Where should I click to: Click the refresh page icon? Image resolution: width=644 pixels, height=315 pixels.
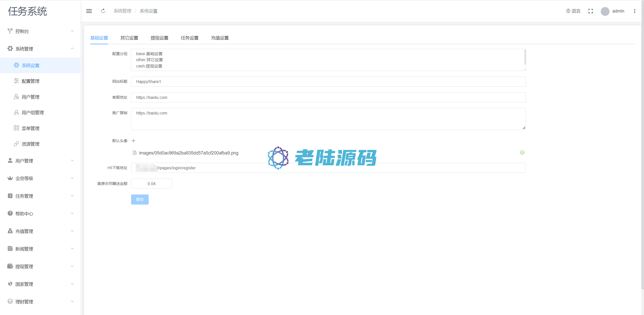pyautogui.click(x=103, y=11)
